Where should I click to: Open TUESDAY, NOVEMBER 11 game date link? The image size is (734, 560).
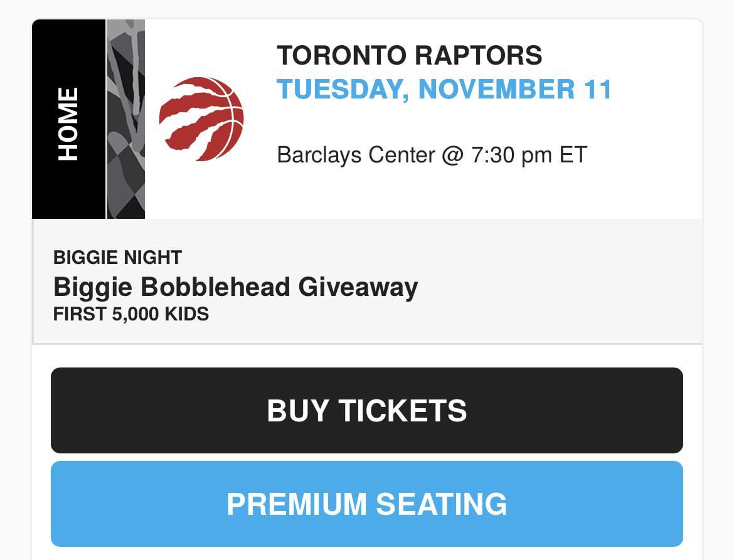click(x=444, y=89)
